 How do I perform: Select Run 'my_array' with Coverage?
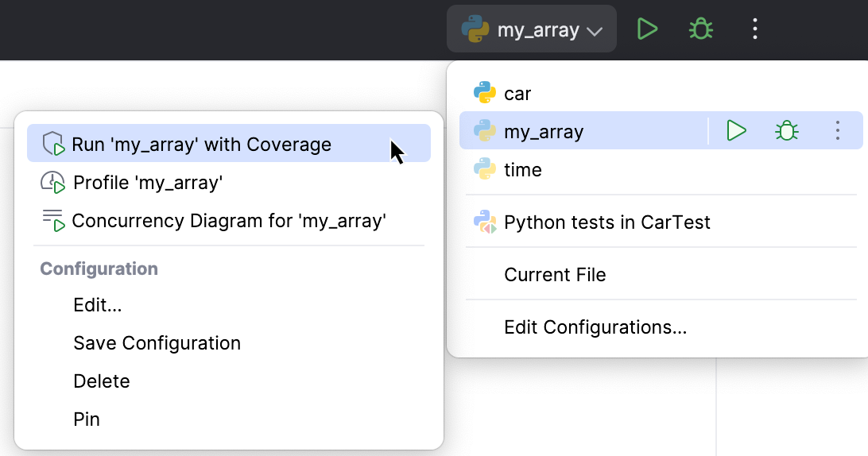pyautogui.click(x=201, y=145)
